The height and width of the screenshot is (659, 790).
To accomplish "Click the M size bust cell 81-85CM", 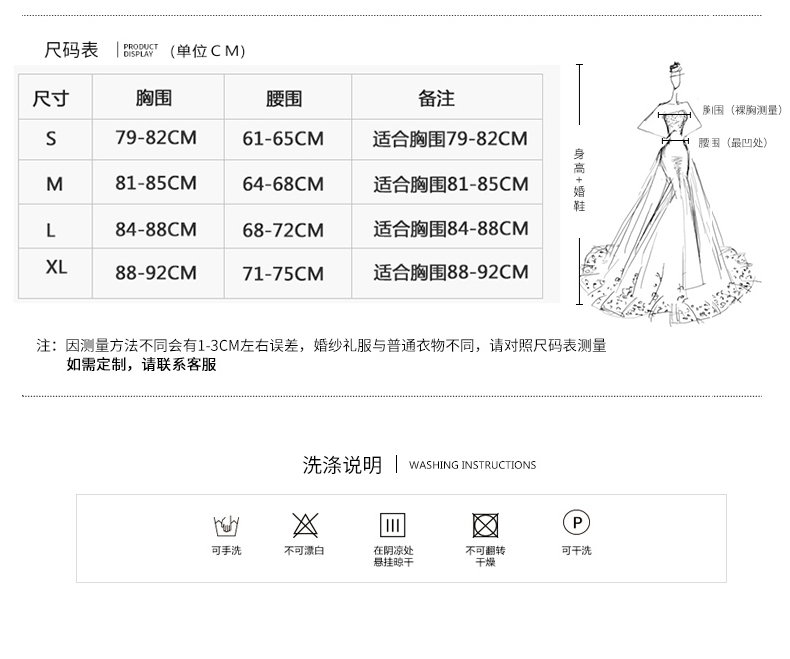I will click(156, 183).
